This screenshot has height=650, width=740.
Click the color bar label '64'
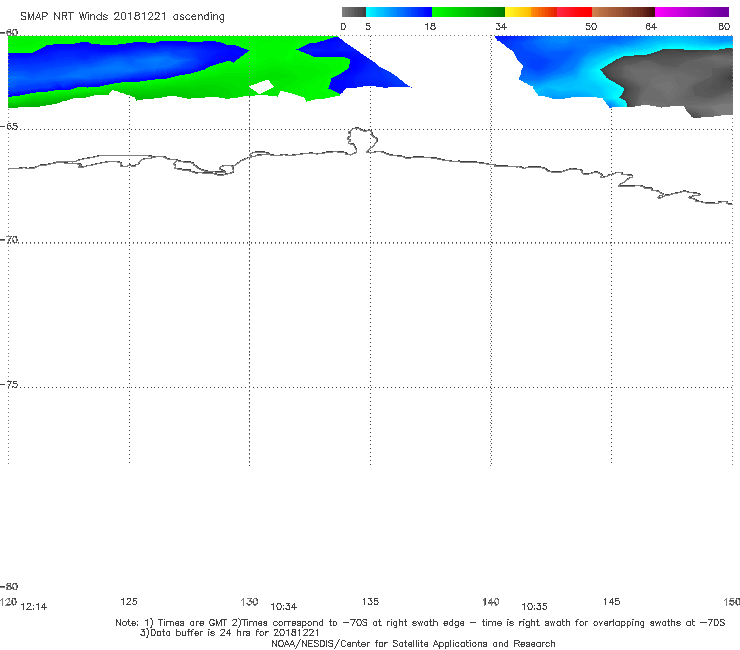[651, 27]
